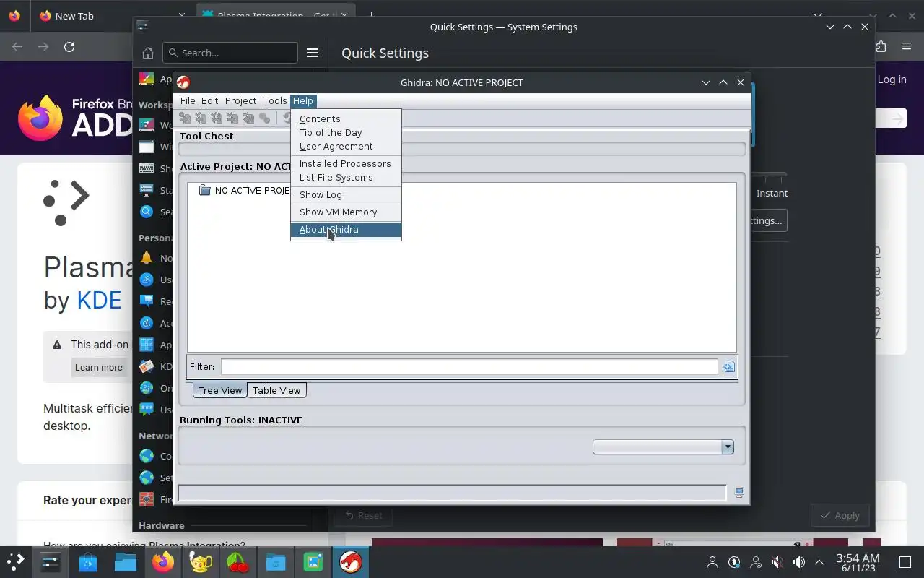The width and height of the screenshot is (924, 578).
Task: Open Dolphin file manager from taskbar
Action: (126, 561)
